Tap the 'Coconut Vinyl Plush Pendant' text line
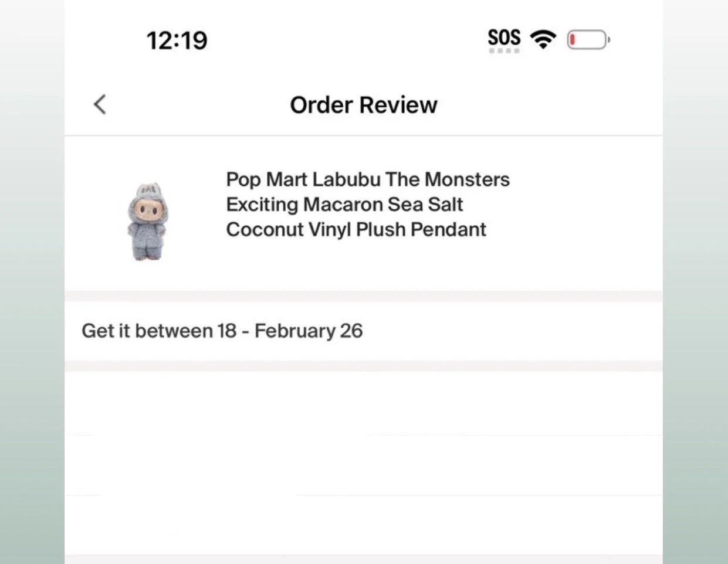728x564 pixels. point(356,229)
